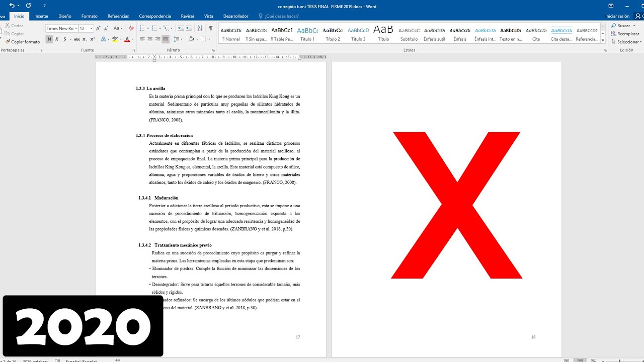Open the font size 12 dropdown
Image resolution: width=644 pixels, height=362 pixels.
tap(91, 29)
